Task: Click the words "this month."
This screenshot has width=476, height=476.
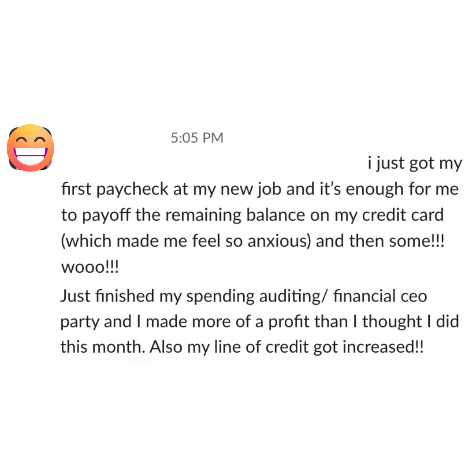Action: click(x=102, y=347)
